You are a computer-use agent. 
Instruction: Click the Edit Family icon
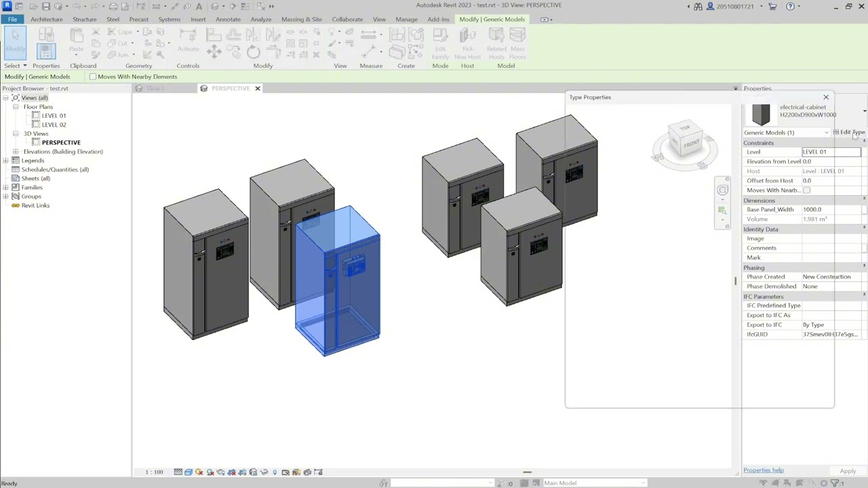[440, 43]
